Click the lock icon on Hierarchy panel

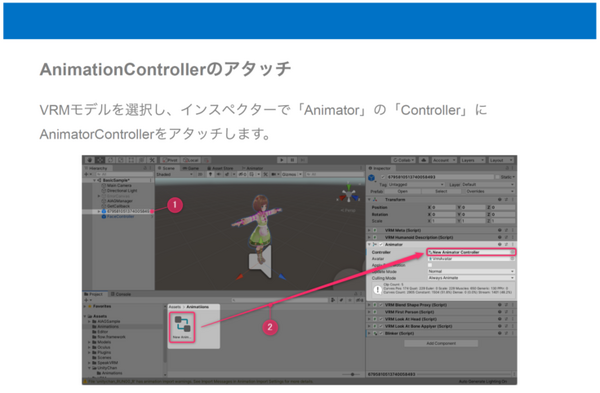[145, 168]
